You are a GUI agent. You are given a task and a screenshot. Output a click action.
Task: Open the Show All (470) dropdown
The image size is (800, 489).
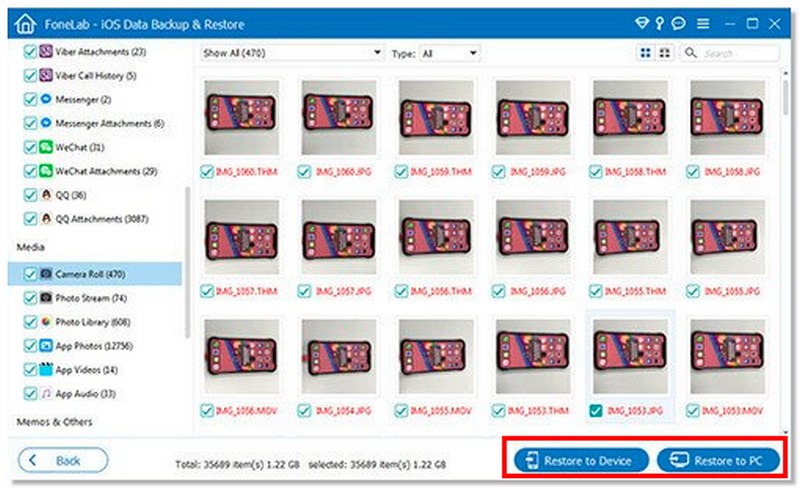[291, 52]
